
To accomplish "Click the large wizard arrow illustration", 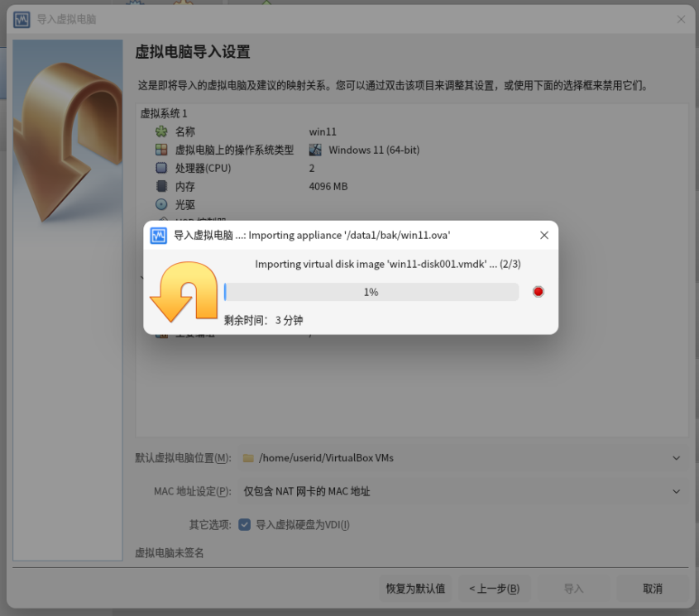I will pyautogui.click(x=68, y=143).
